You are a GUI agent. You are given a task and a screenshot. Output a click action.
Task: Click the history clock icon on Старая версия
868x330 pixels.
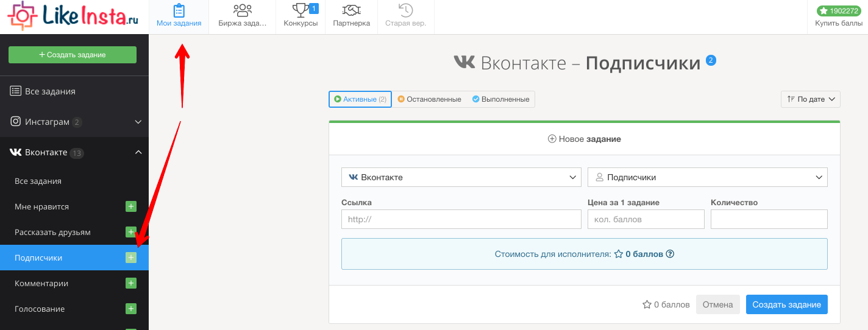pyautogui.click(x=405, y=10)
